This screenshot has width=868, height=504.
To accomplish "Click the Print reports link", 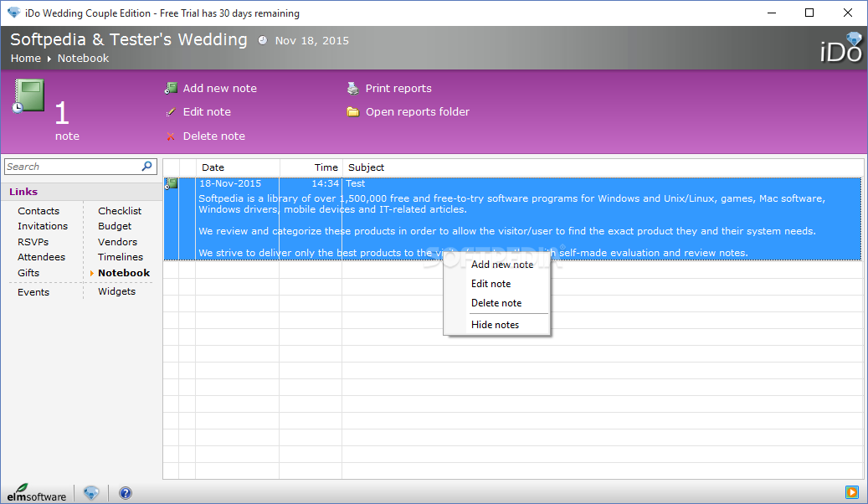I will click(398, 88).
